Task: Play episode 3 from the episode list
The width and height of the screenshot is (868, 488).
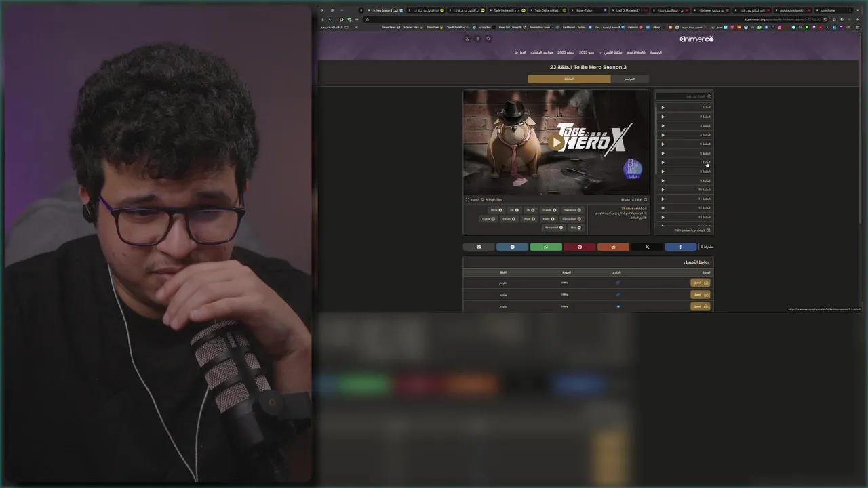Action: 663,126
